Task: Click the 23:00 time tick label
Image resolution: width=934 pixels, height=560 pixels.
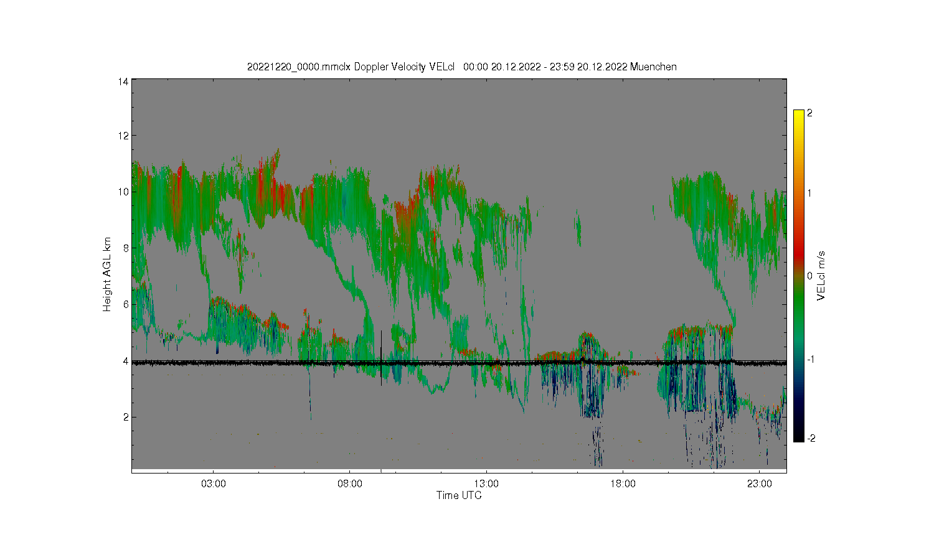Action: [759, 483]
